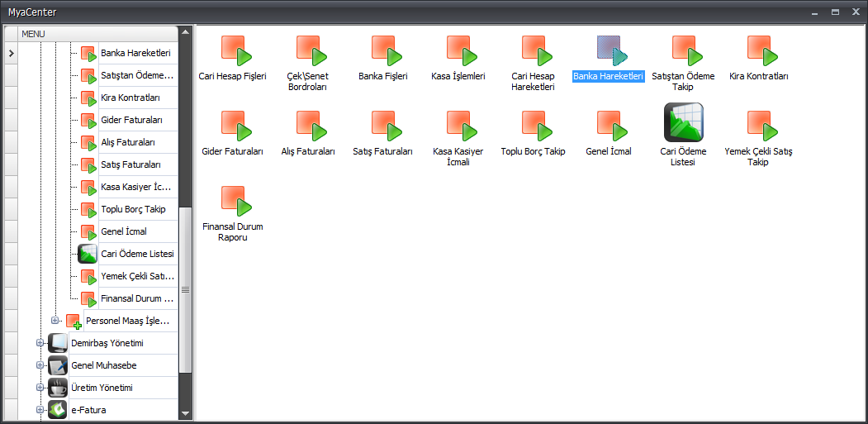This screenshot has width=868, height=424.
Task: Open Banka Fişleri icon
Action: click(387, 50)
